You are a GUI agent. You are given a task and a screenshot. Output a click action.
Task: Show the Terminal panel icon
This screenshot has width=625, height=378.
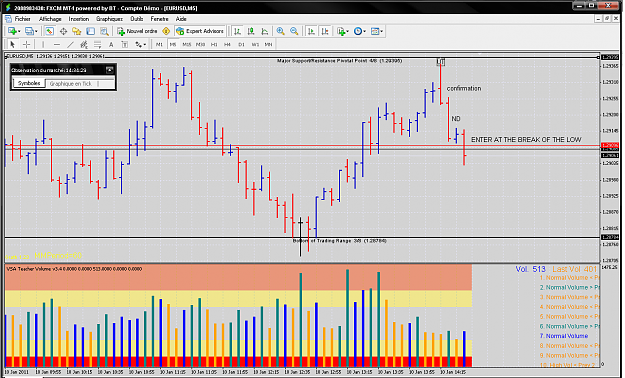click(x=90, y=31)
